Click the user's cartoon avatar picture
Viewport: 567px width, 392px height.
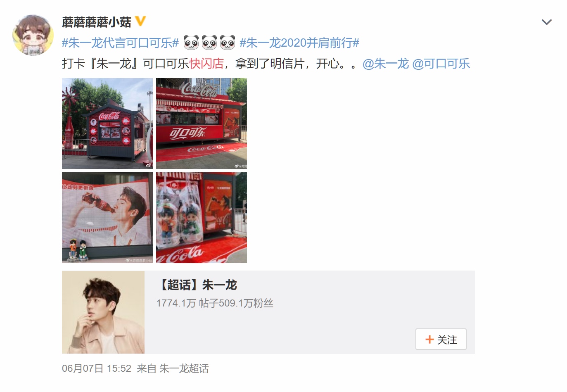click(33, 35)
